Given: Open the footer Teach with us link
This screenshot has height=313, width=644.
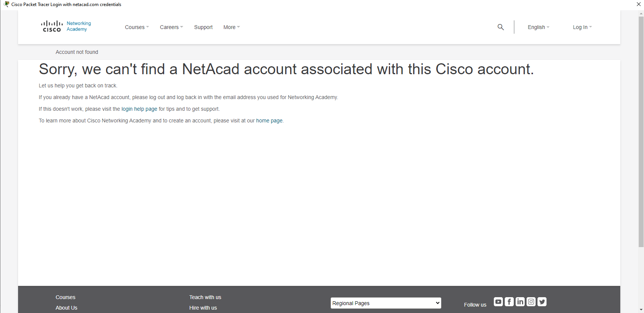Looking at the screenshot, I should [205, 297].
